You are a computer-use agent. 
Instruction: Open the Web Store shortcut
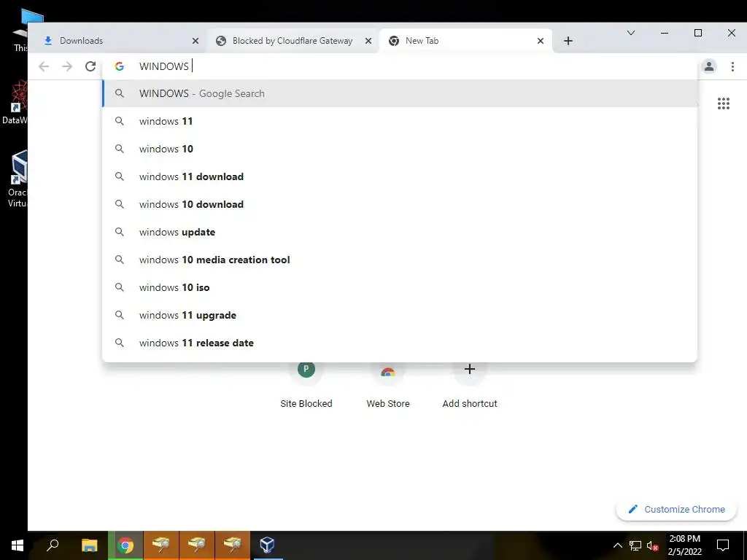388,385
